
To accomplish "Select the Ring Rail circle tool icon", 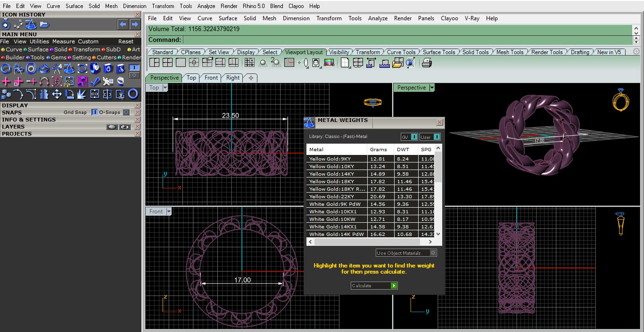I will (6, 69).
